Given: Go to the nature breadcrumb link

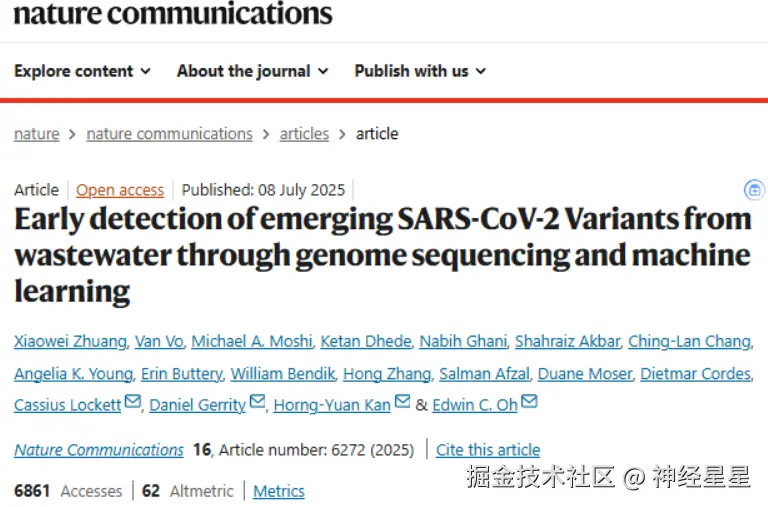Looking at the screenshot, I should click(x=36, y=134).
